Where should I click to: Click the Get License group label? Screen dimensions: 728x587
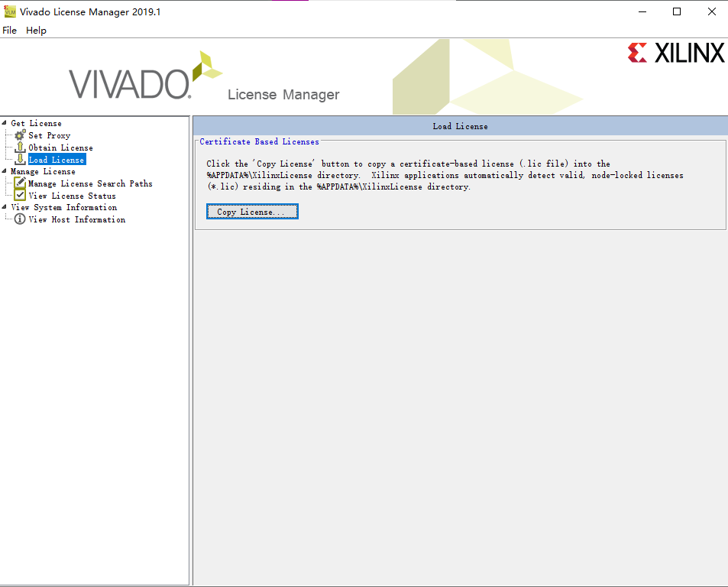36,123
